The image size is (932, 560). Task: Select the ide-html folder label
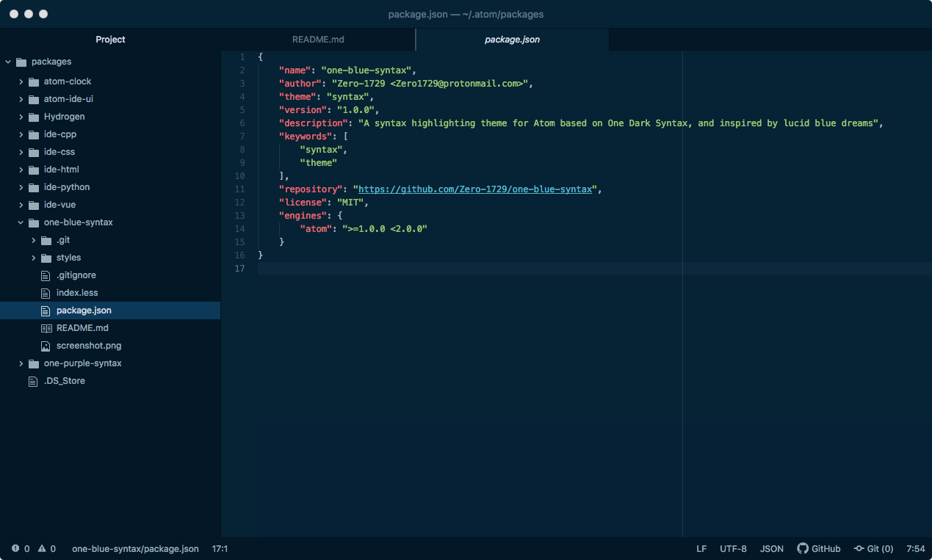pyautogui.click(x=62, y=170)
